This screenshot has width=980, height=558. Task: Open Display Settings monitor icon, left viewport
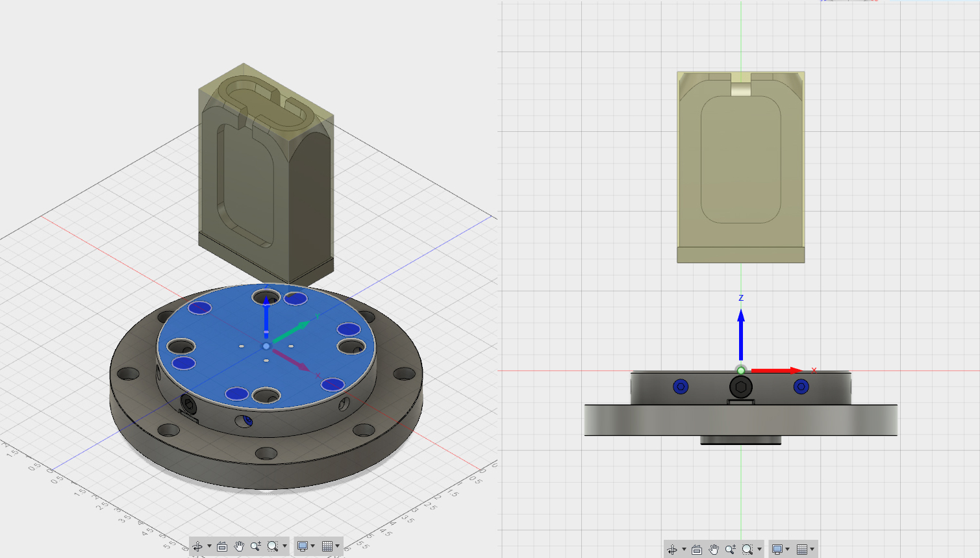pyautogui.click(x=302, y=546)
